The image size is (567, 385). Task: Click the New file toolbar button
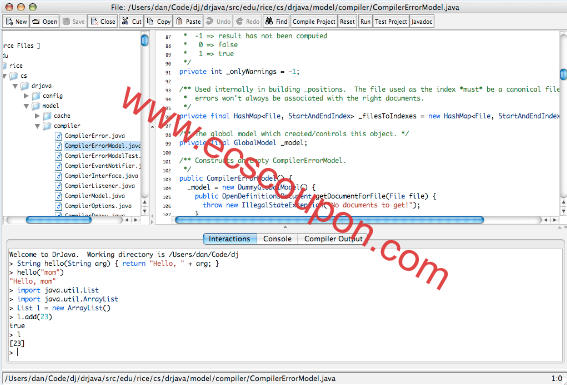point(16,22)
